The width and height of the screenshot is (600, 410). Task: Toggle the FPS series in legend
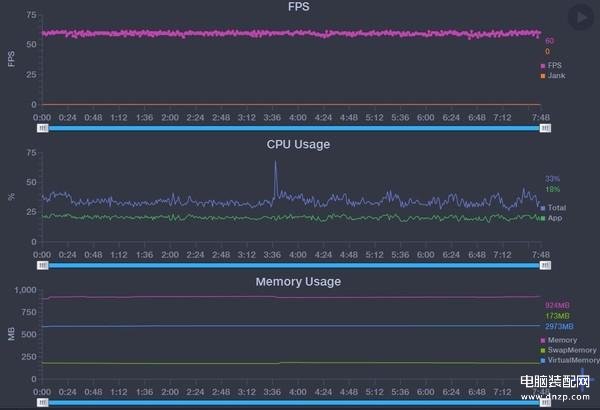(551, 65)
